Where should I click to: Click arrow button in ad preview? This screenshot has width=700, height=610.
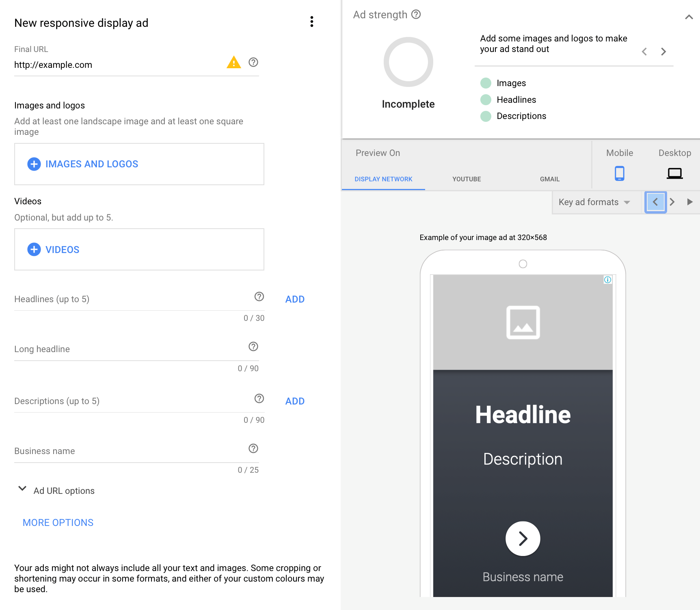pyautogui.click(x=523, y=539)
